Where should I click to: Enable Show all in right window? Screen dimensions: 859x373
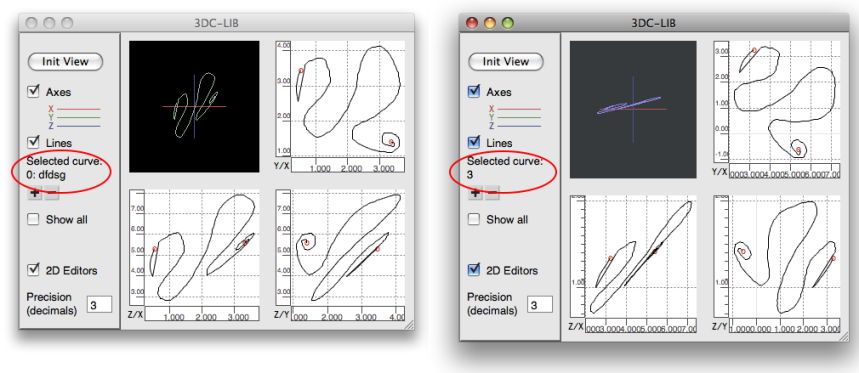tap(474, 219)
